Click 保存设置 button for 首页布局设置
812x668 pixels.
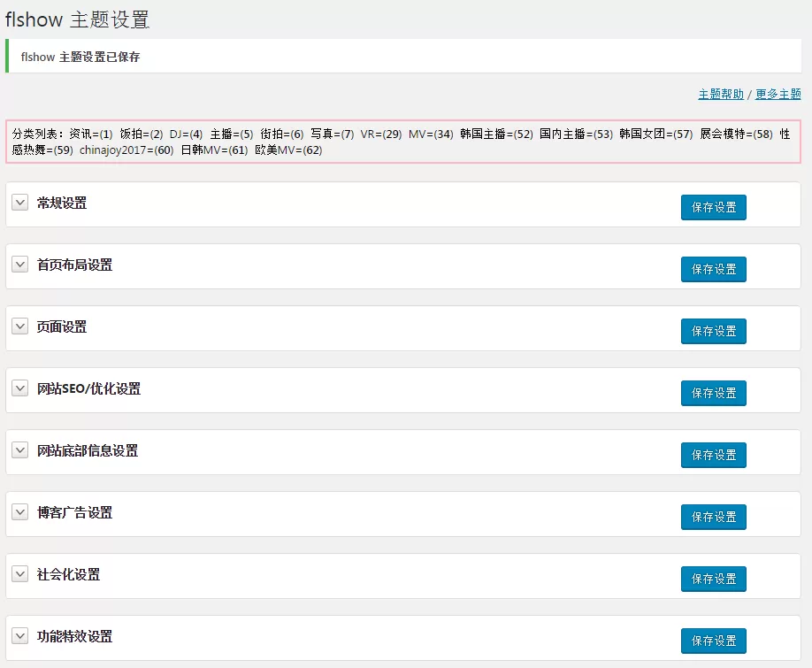pyautogui.click(x=713, y=269)
